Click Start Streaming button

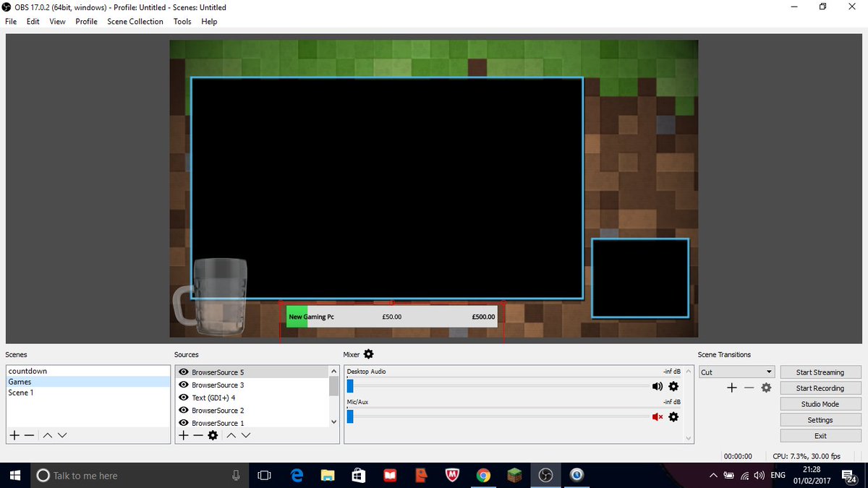820,372
